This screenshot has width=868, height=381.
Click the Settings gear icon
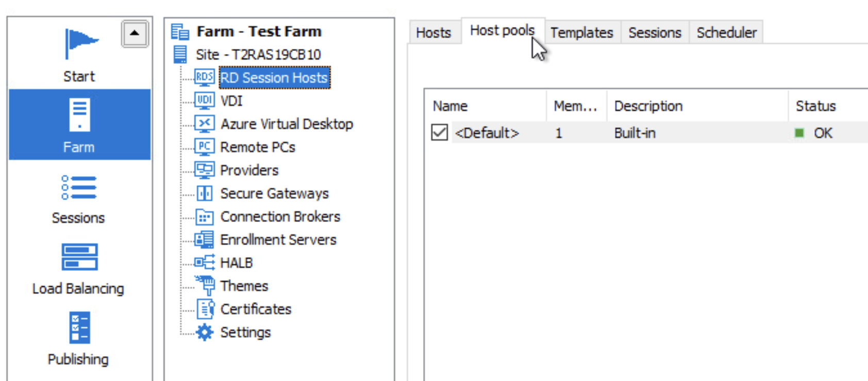pos(205,332)
